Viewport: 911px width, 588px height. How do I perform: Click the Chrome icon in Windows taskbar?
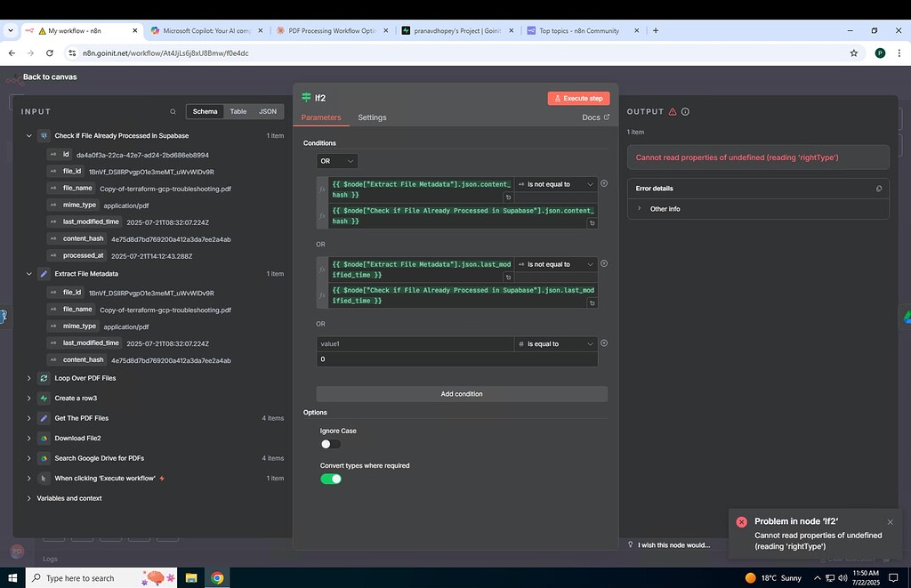pos(217,578)
